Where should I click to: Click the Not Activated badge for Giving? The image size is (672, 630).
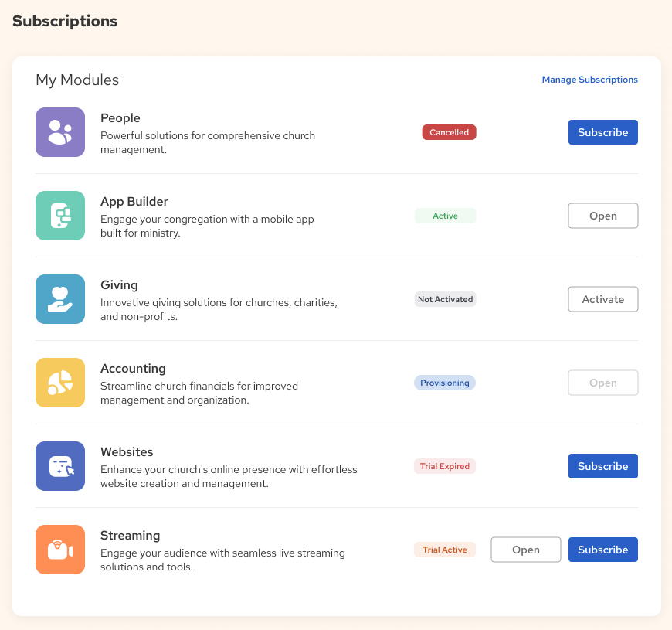(x=445, y=299)
